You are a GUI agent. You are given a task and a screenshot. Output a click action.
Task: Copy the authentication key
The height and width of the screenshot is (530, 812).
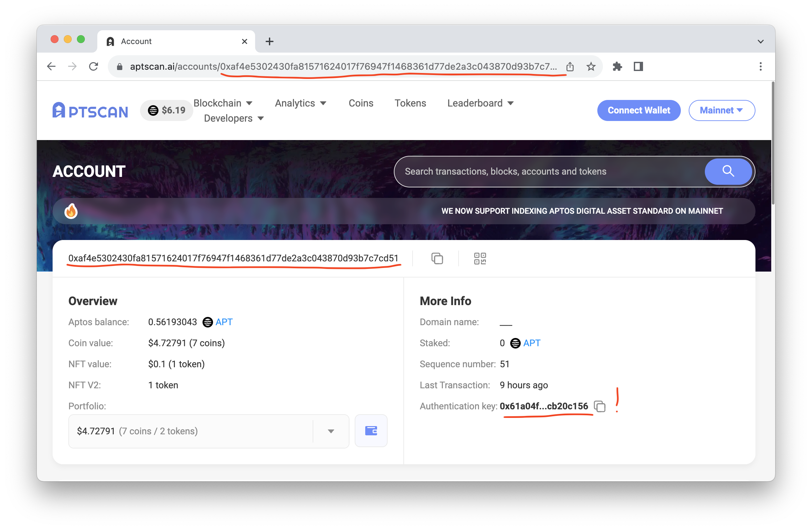click(x=599, y=406)
